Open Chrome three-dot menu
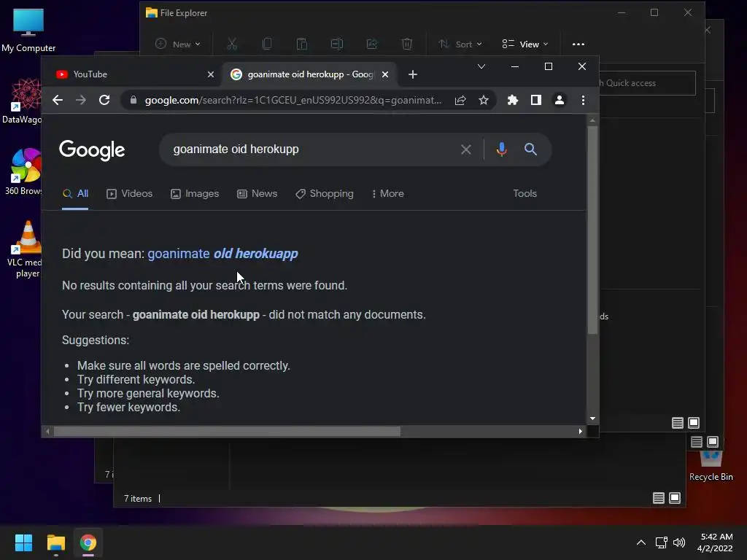Viewport: 747px width, 560px height. 583,100
